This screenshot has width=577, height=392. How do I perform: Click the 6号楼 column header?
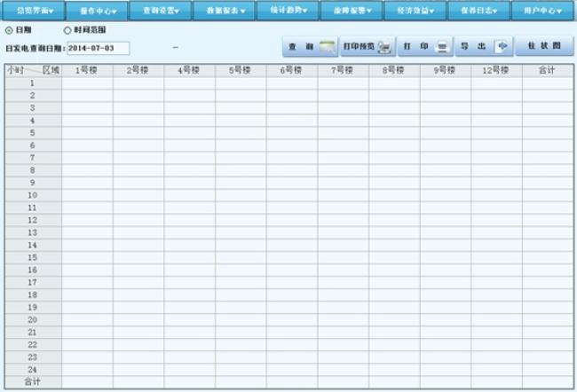click(291, 70)
